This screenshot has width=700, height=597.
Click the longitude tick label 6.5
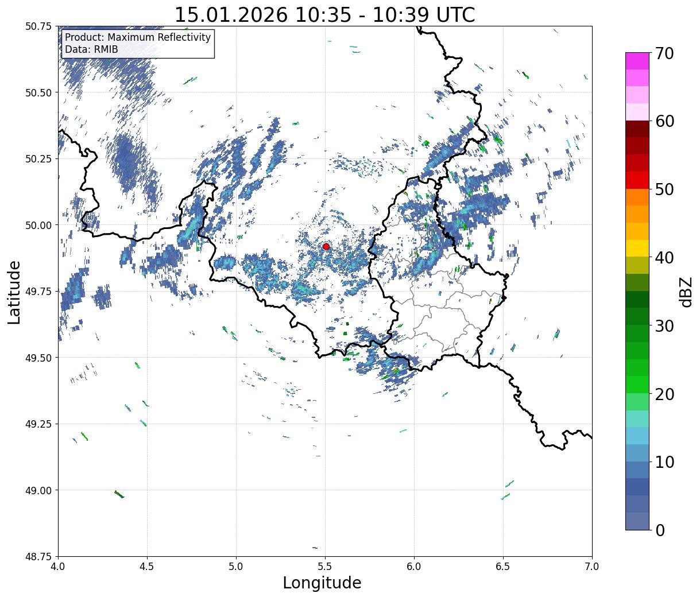point(503,567)
